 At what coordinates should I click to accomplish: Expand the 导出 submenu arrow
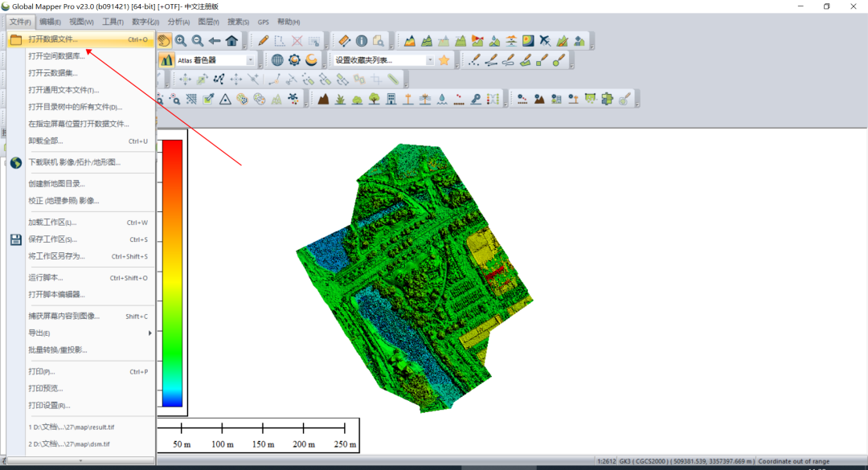pos(149,333)
